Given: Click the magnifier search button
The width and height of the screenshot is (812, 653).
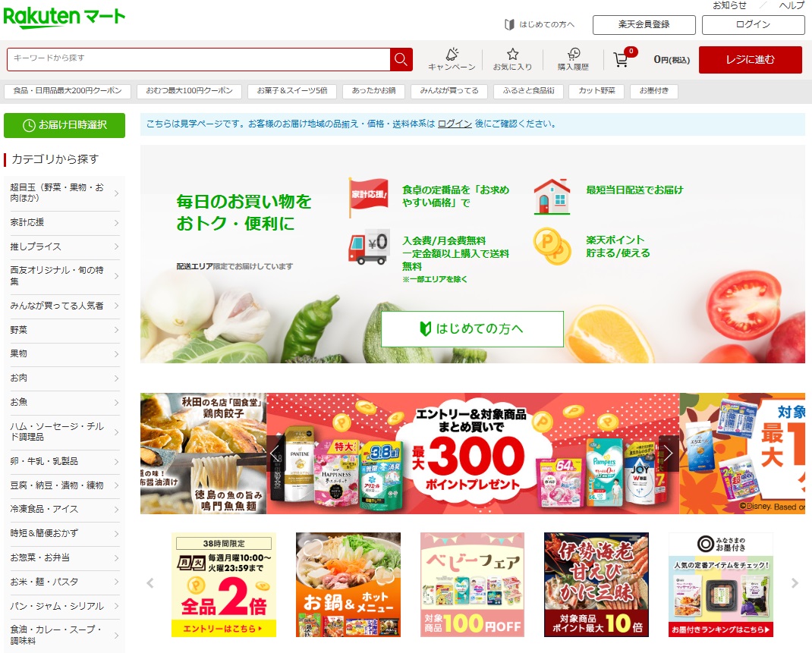Looking at the screenshot, I should coord(401,59).
